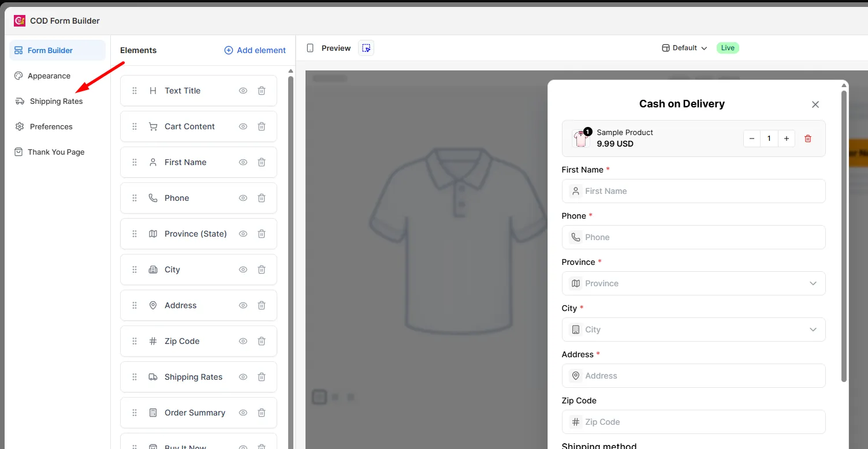Image resolution: width=868 pixels, height=449 pixels.
Task: Delete the Shipping Rates element
Action: pyautogui.click(x=262, y=377)
